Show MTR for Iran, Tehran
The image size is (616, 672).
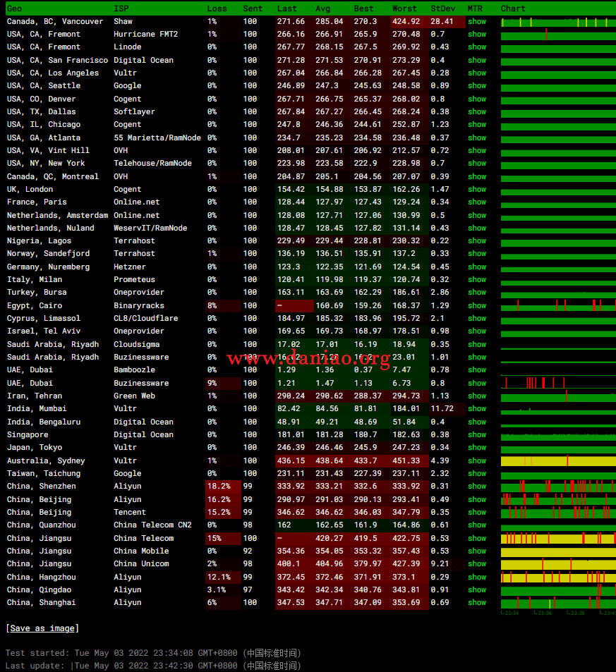coord(477,396)
